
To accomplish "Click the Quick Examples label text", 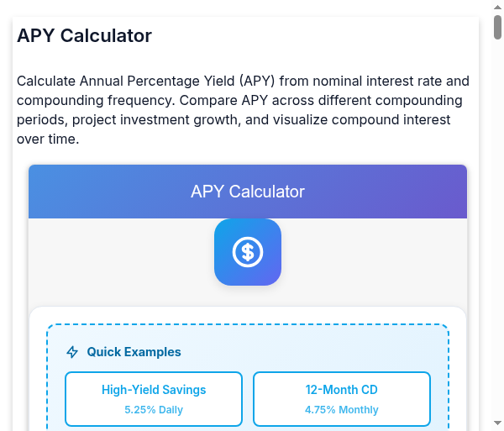I will point(134,352).
